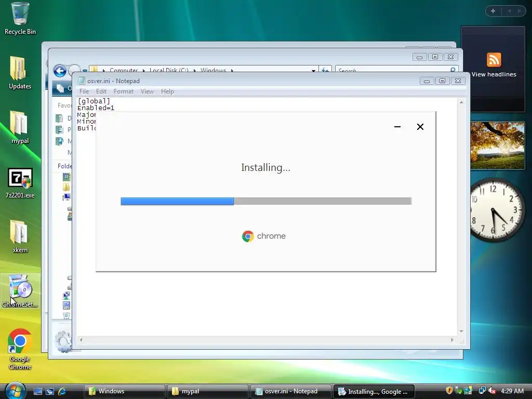This screenshot has height=399, width=532.
Task: Switch to Installing Google taskbar button
Action: (374, 391)
